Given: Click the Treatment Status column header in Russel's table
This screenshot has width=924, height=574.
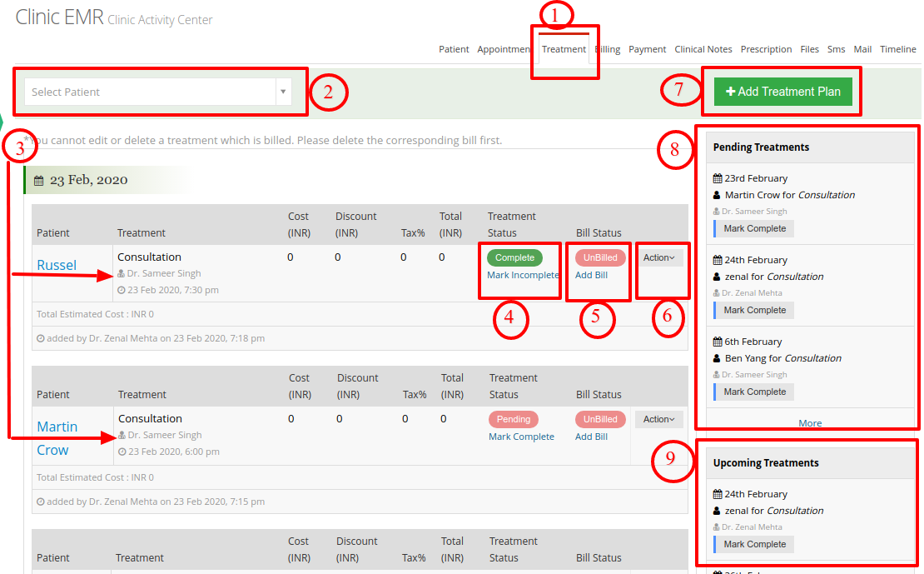Looking at the screenshot, I should tap(511, 225).
